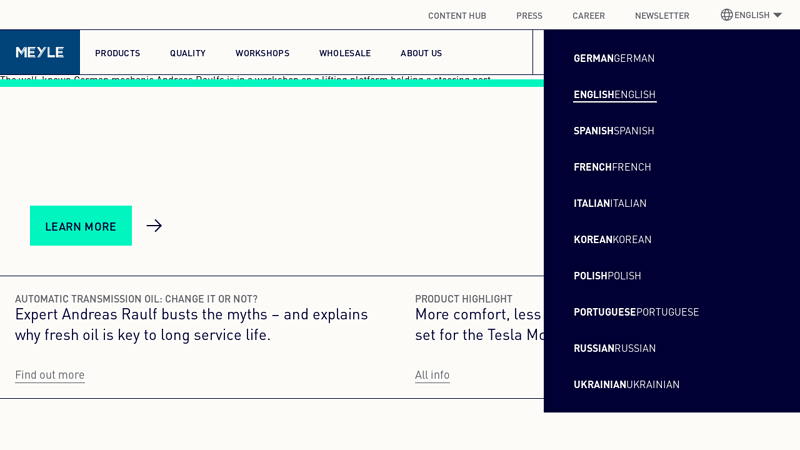800x450 pixels.
Task: Click Find out more link
Action: [50, 374]
